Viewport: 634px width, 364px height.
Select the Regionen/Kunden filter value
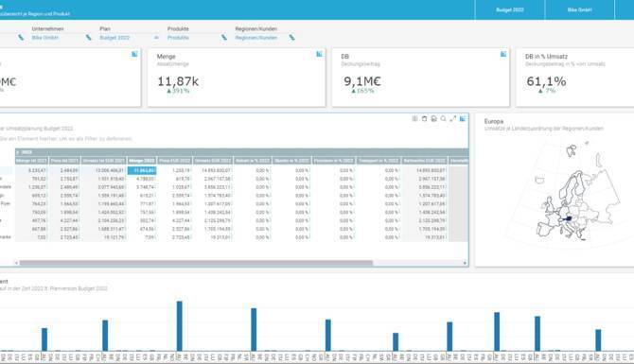256,38
